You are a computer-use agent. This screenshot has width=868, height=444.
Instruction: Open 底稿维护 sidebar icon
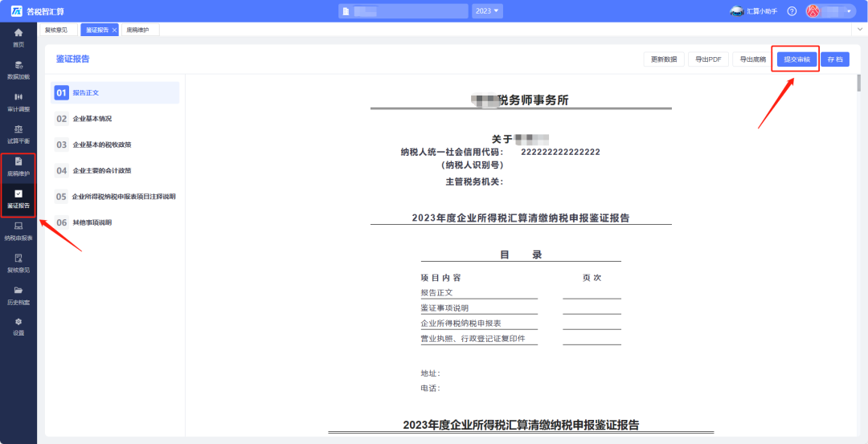pos(18,161)
